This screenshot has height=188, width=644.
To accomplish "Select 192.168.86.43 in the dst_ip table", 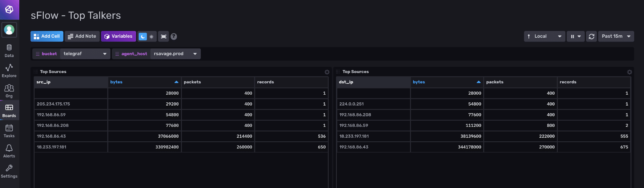I will click(x=354, y=147).
